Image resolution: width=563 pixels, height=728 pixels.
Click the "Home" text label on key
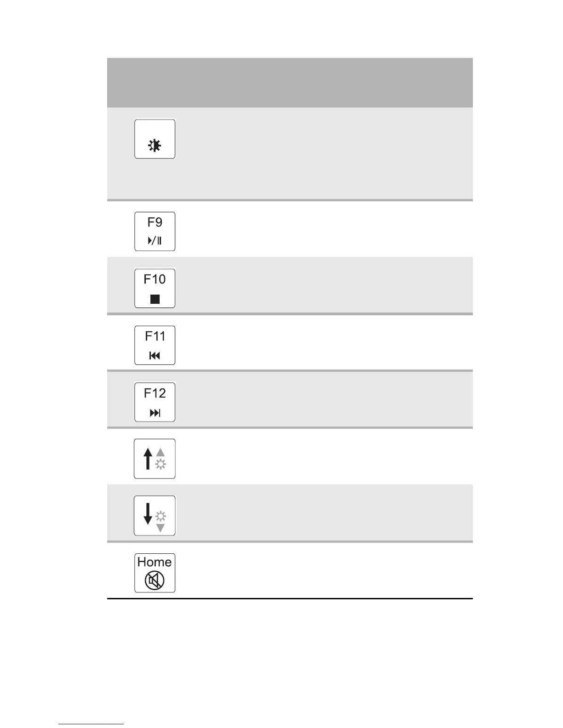155,562
